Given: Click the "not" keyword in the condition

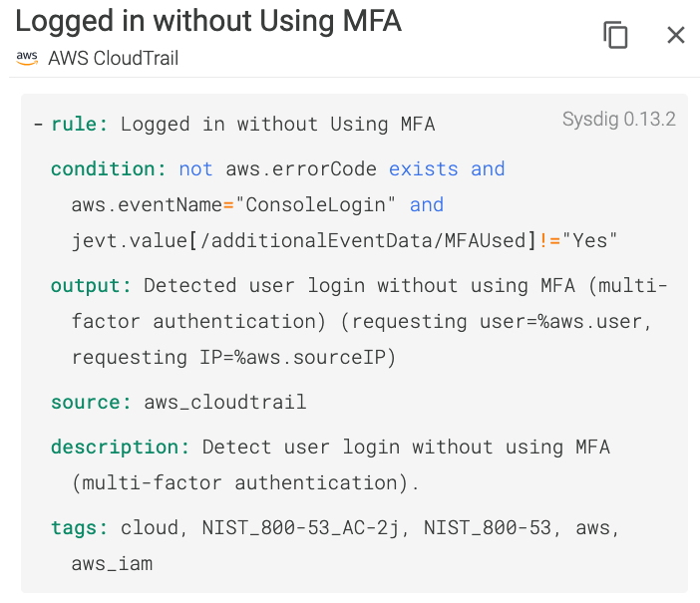Looking at the screenshot, I should click(196, 168).
